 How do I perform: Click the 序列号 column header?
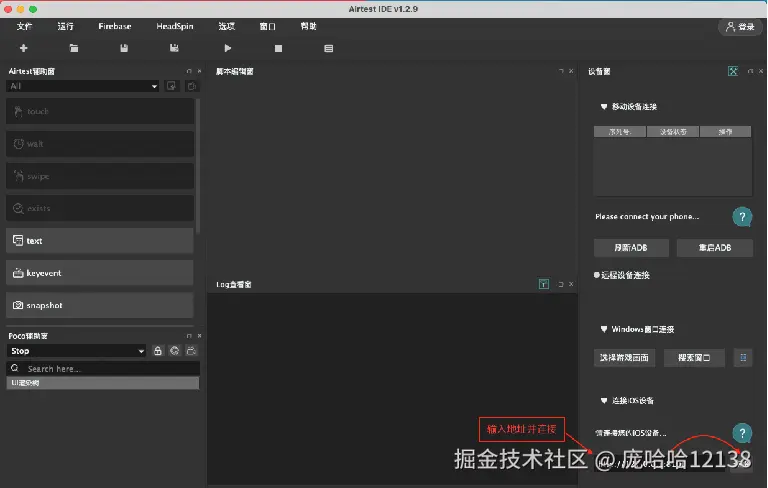coord(620,132)
